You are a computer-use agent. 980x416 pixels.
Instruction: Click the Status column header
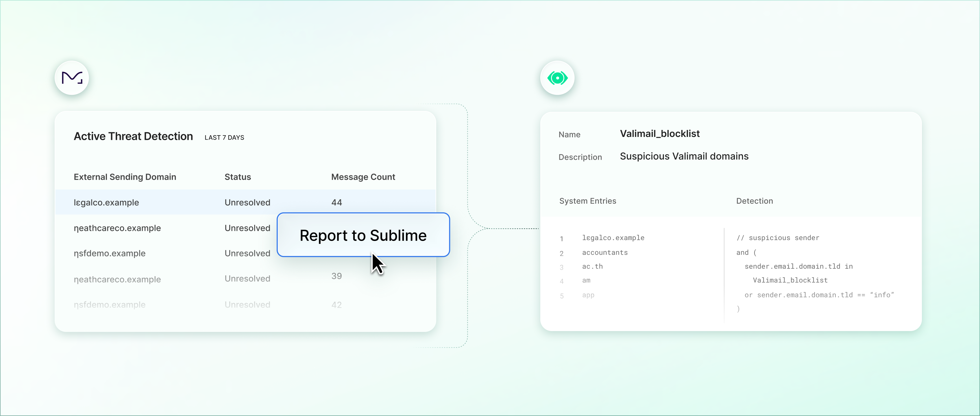[238, 177]
